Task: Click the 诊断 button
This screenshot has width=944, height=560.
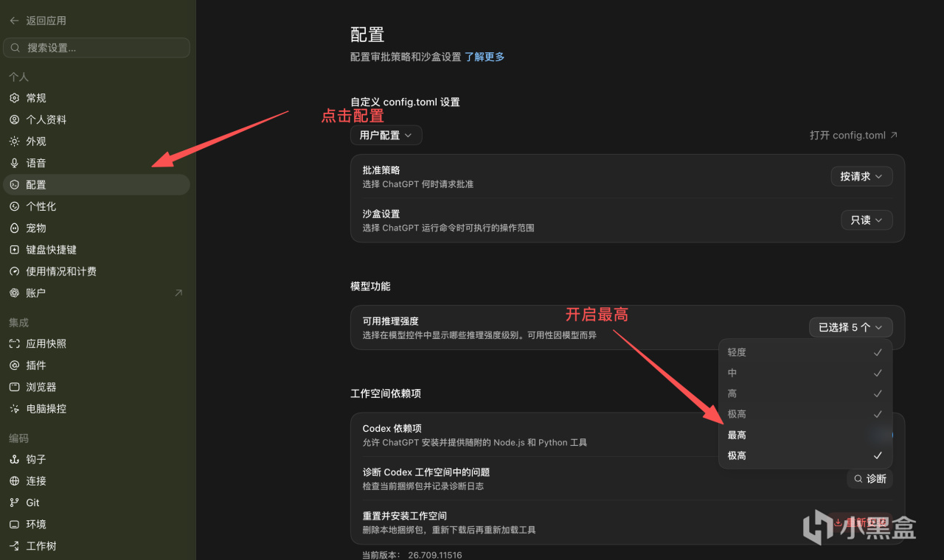Action: tap(870, 479)
